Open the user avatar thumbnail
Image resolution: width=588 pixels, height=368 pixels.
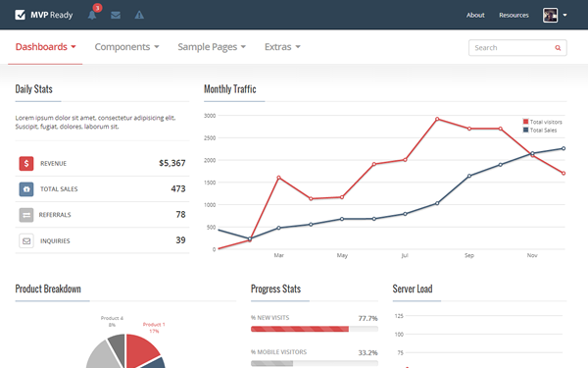point(550,15)
